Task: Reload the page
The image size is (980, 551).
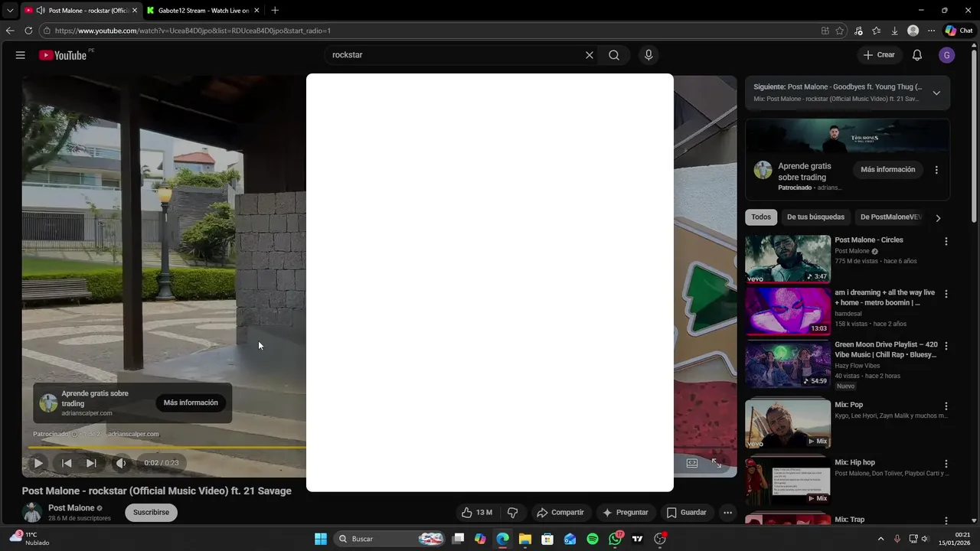Action: pyautogui.click(x=28, y=31)
